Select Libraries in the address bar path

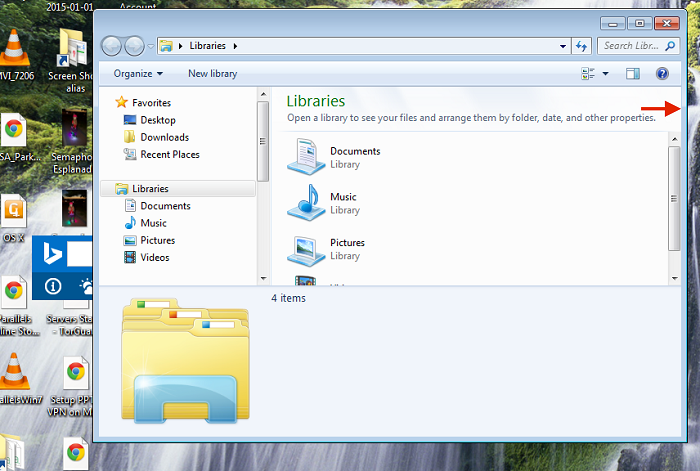(x=208, y=46)
